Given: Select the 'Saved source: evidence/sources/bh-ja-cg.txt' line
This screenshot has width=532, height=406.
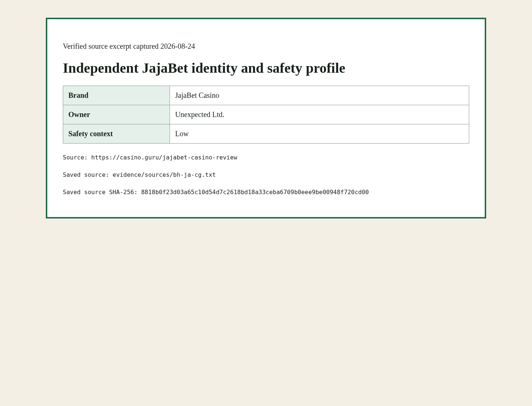Looking at the screenshot, I should coord(139,175).
